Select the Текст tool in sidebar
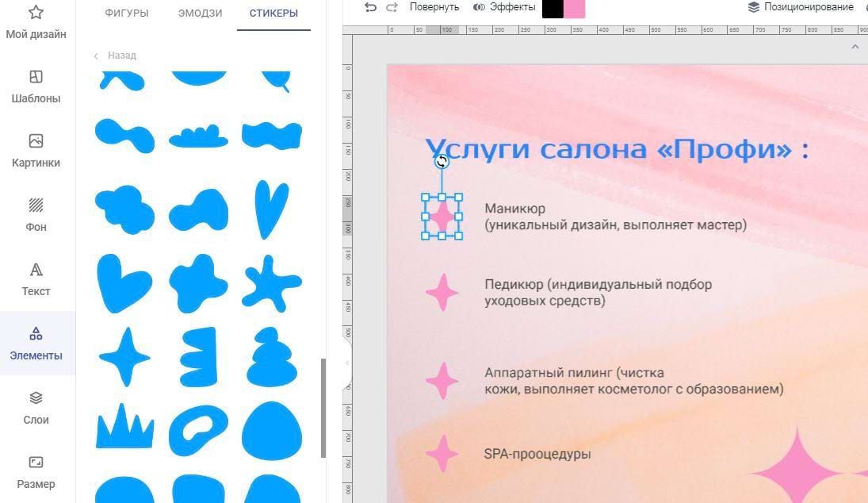 click(36, 279)
